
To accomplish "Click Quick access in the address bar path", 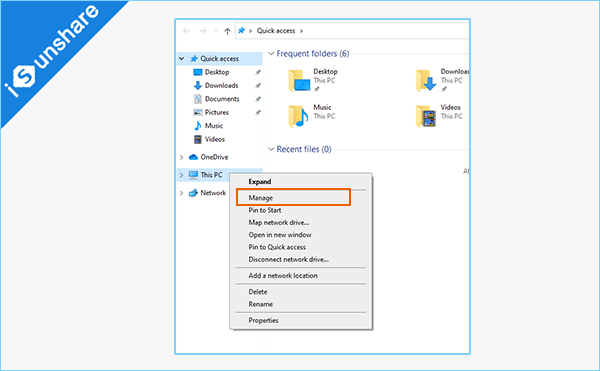I will tap(276, 31).
